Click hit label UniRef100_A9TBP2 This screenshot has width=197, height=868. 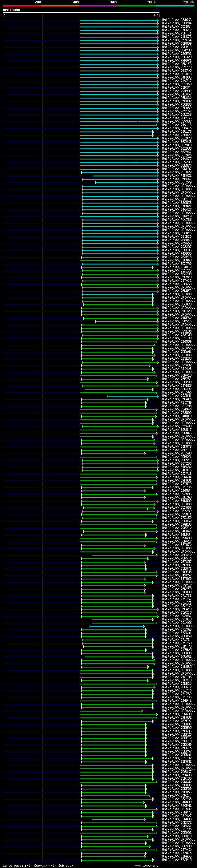[x=177, y=172]
